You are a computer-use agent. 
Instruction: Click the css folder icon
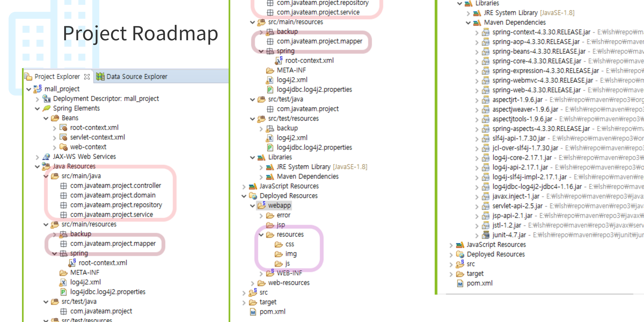279,244
